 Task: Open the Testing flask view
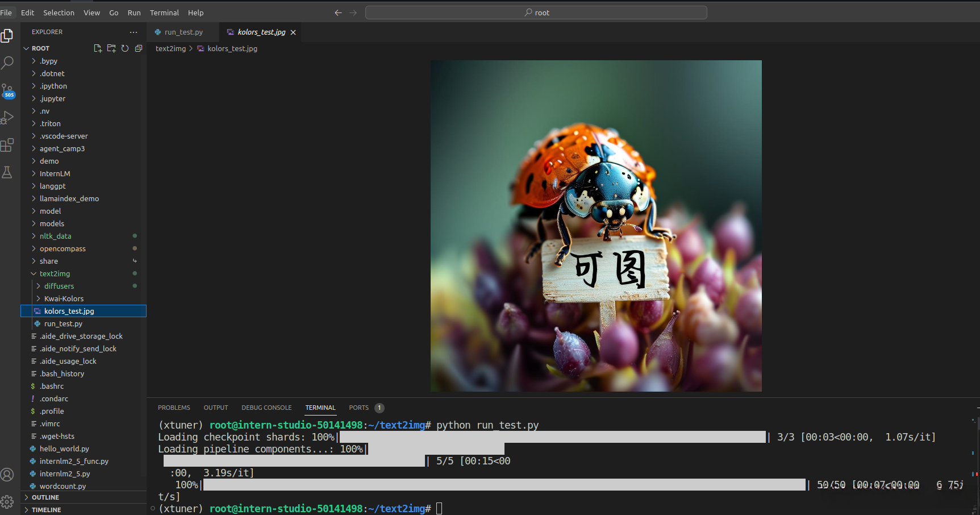point(7,172)
